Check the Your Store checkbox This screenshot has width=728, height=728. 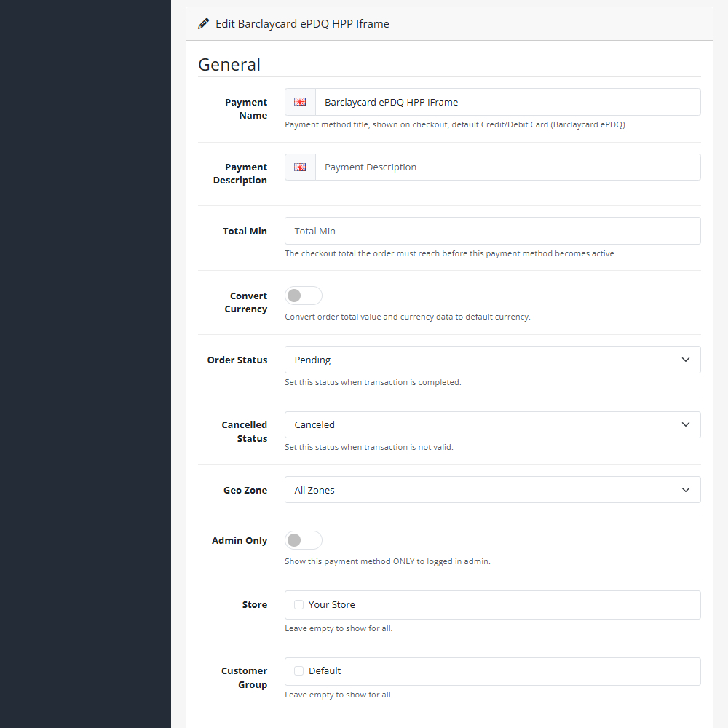[299, 604]
